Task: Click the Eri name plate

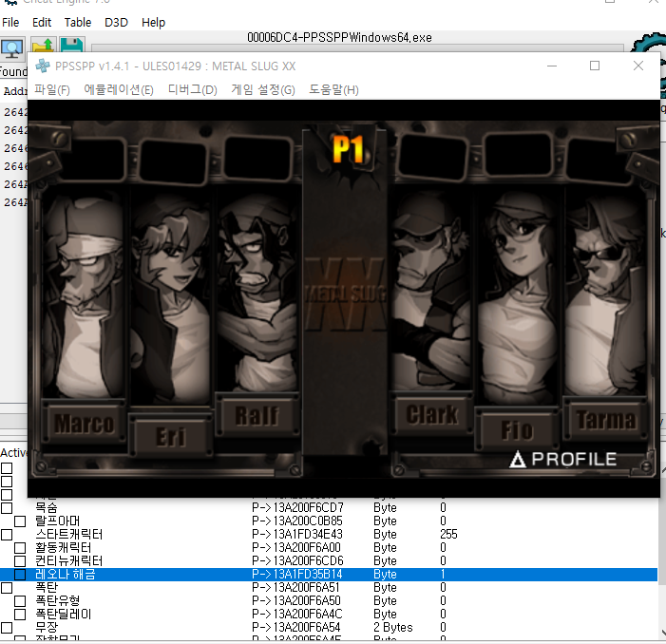Action: pos(171,437)
